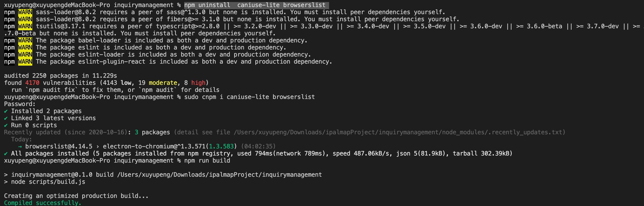Click the green Compiled successfully message
Screen dimensions: 644x206
[x=43, y=203]
